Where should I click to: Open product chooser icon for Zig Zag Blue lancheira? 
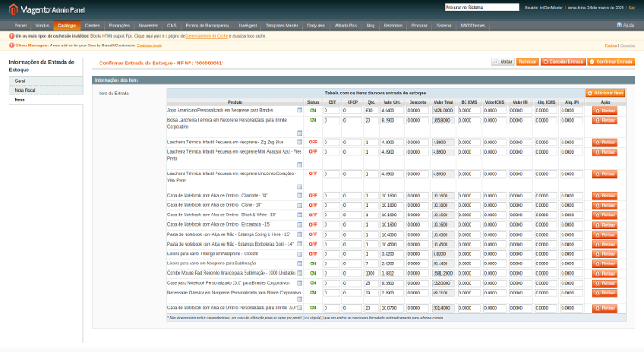coord(300,143)
